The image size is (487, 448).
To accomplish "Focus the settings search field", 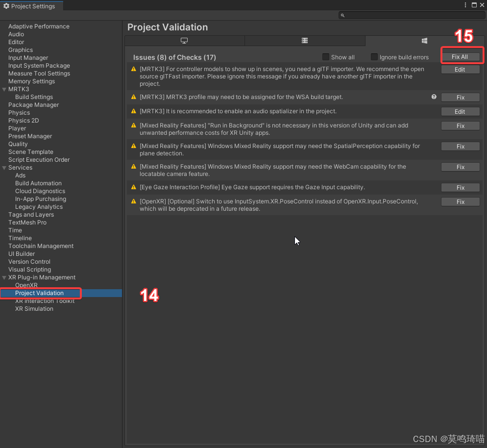I will click(x=412, y=15).
